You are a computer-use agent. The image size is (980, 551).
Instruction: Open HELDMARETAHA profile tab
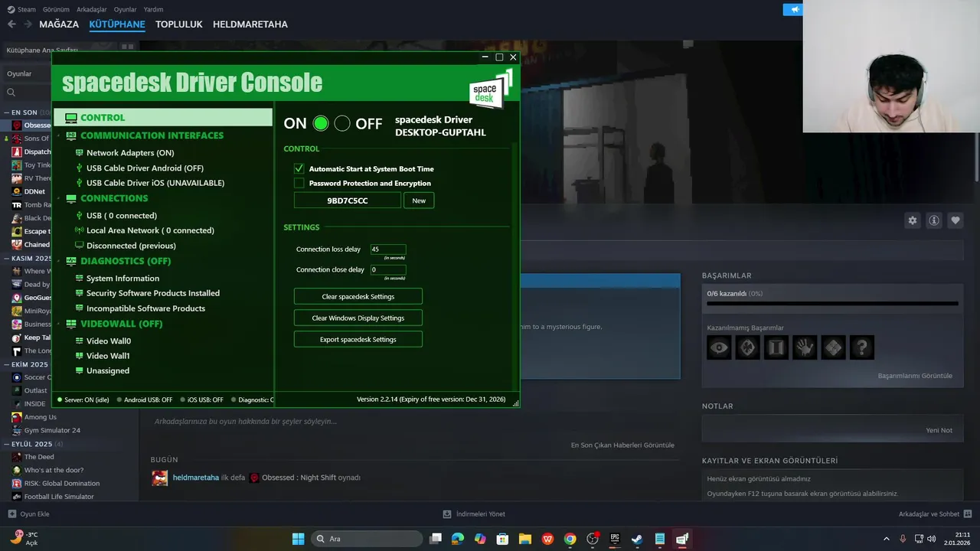pos(250,24)
